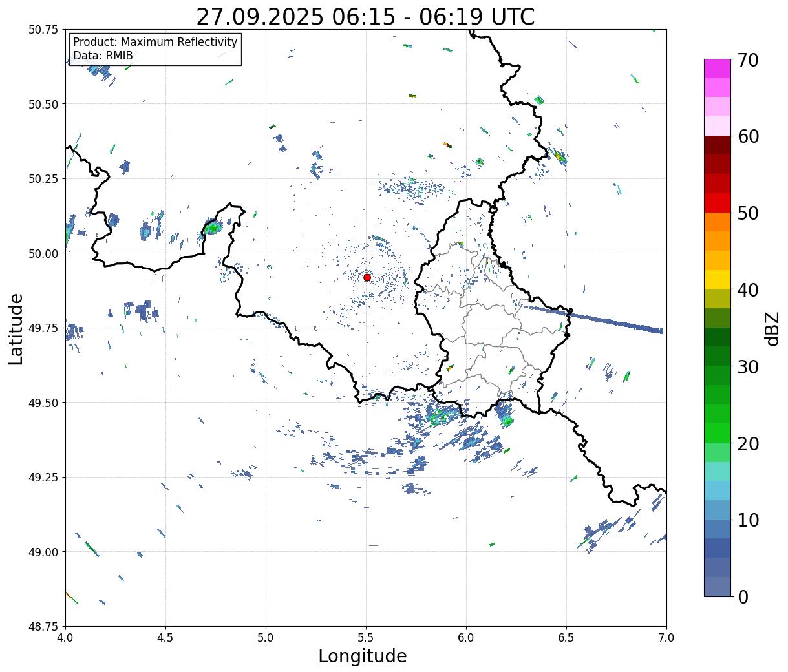The image size is (788, 672).
Task: Click the colorbar tick label 70
Action: (748, 60)
